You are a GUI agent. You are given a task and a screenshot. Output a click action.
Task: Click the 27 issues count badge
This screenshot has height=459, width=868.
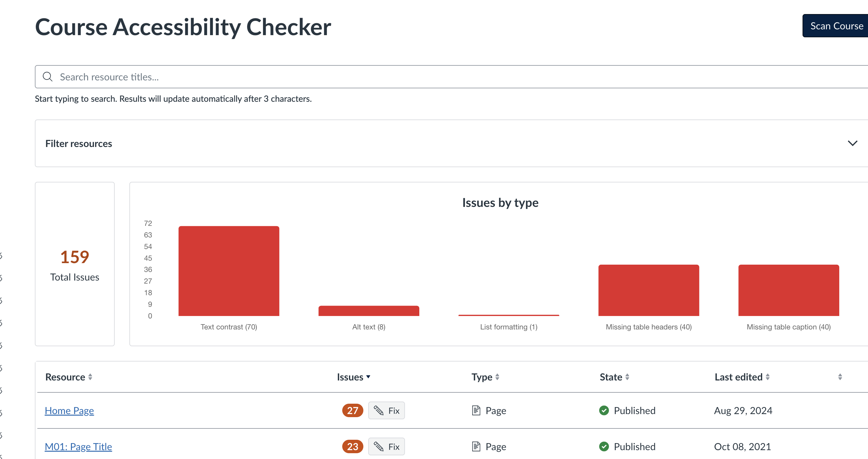352,410
